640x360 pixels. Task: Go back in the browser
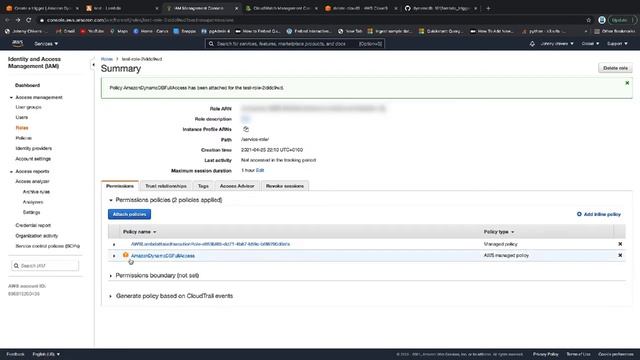7,20
